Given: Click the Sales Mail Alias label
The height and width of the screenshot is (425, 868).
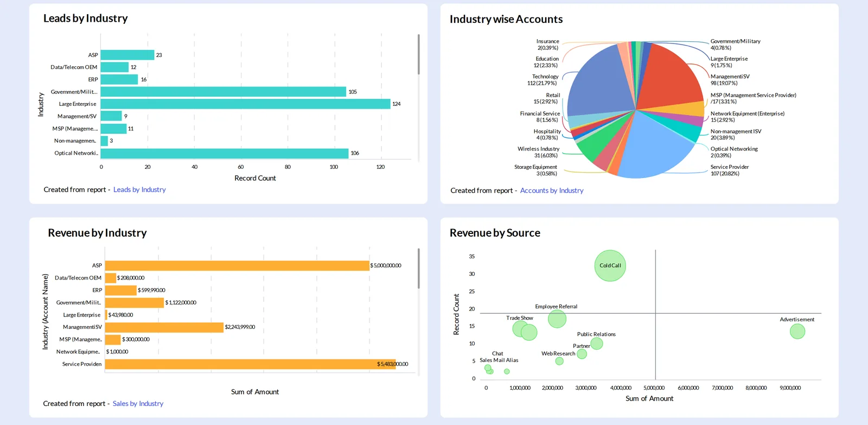Looking at the screenshot, I should click(499, 360).
